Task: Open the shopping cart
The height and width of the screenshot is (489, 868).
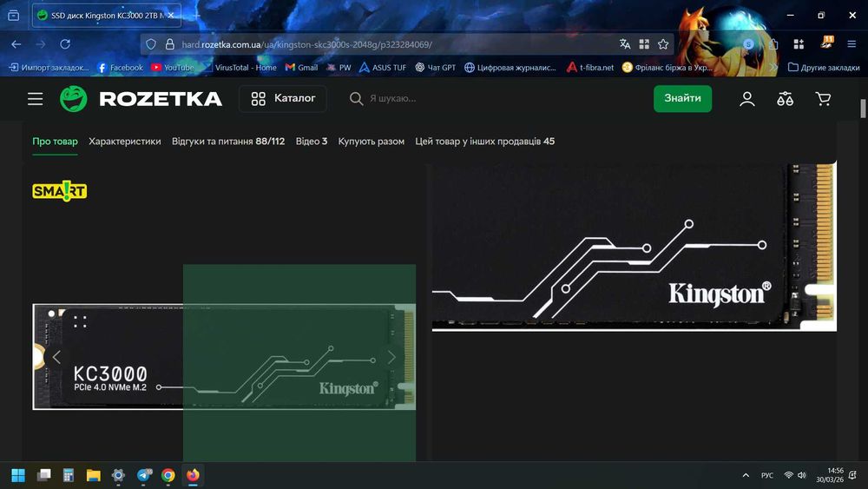Action: (x=823, y=98)
